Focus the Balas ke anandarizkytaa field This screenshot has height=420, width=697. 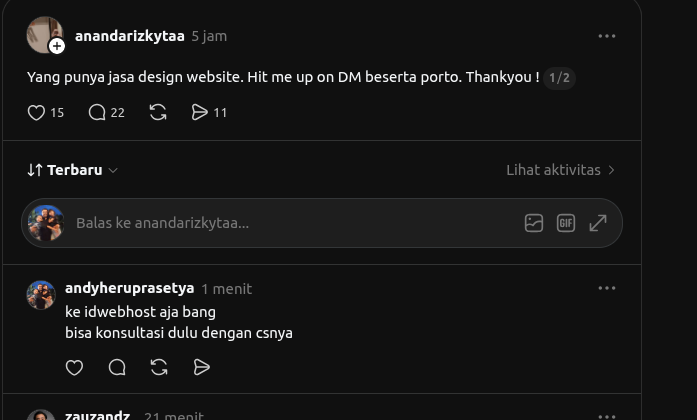[293, 223]
